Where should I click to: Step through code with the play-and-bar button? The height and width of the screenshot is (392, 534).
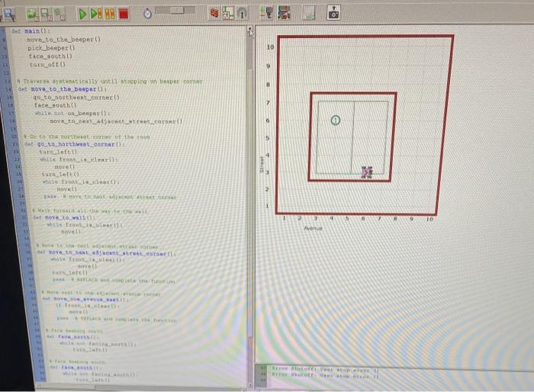pyautogui.click(x=96, y=14)
